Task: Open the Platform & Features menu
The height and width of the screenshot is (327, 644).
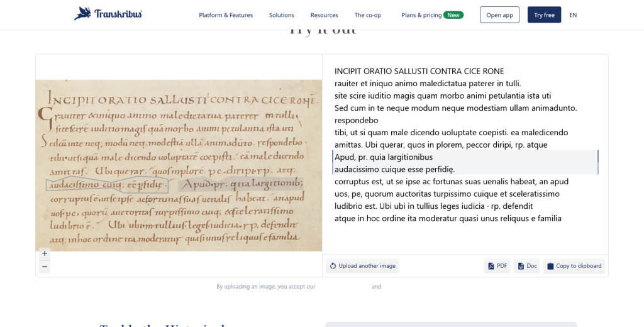Action: [226, 15]
